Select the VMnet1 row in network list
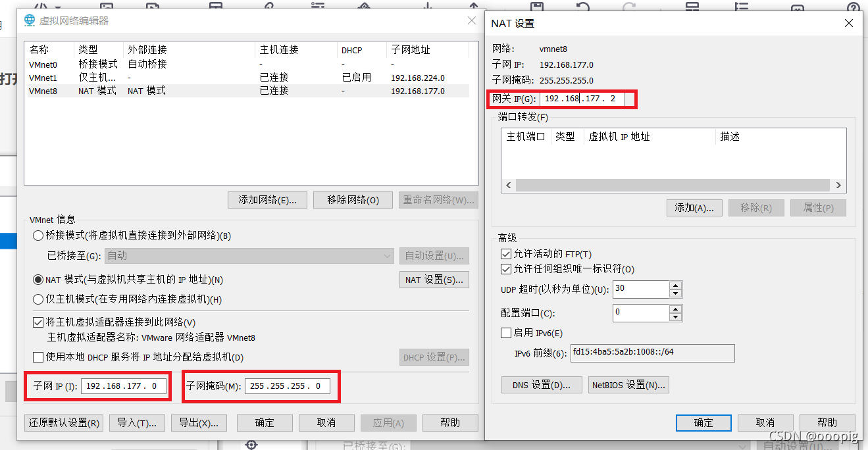 pos(247,78)
